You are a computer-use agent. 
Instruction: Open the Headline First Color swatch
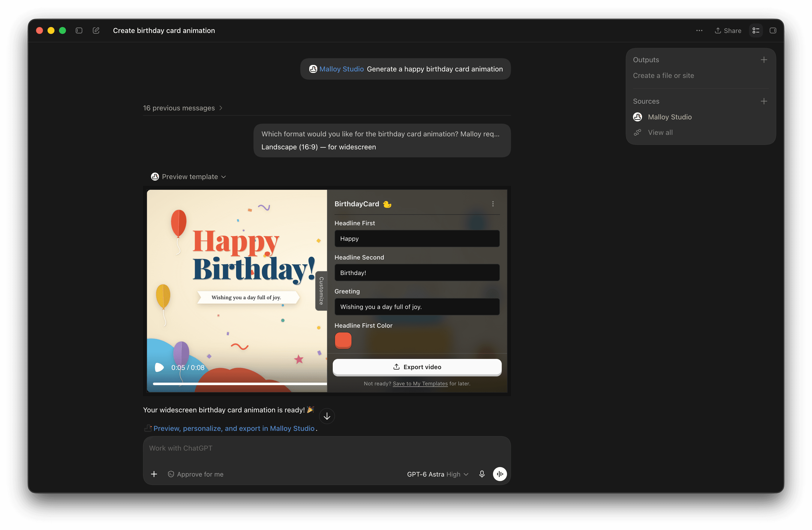343,340
